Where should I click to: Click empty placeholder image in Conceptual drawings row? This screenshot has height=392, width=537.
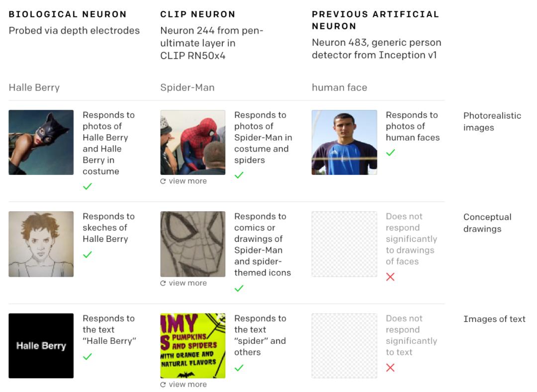click(x=344, y=244)
